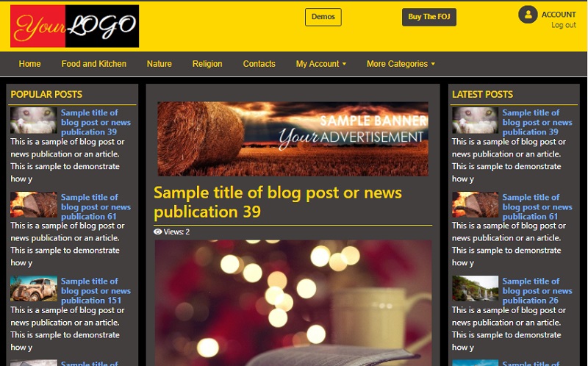The image size is (588, 366).
Task: Click the eye icon beside Views
Action: pyautogui.click(x=158, y=232)
